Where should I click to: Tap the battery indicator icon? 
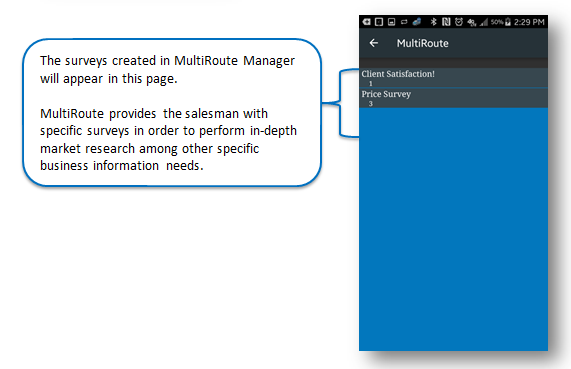point(508,22)
